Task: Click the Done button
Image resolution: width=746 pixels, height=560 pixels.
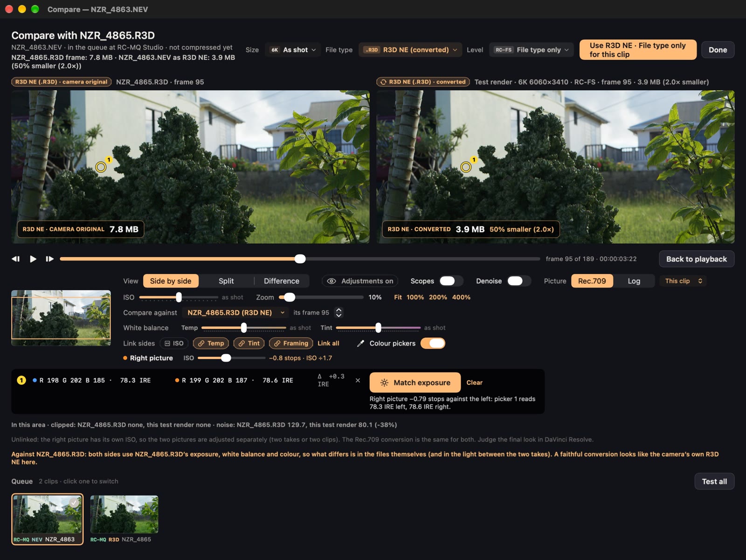Action: pos(718,50)
